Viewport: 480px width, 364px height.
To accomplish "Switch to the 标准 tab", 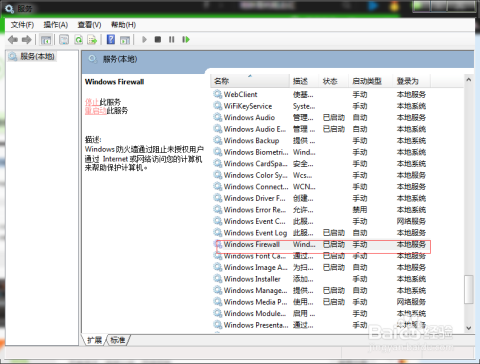I will [x=118, y=340].
